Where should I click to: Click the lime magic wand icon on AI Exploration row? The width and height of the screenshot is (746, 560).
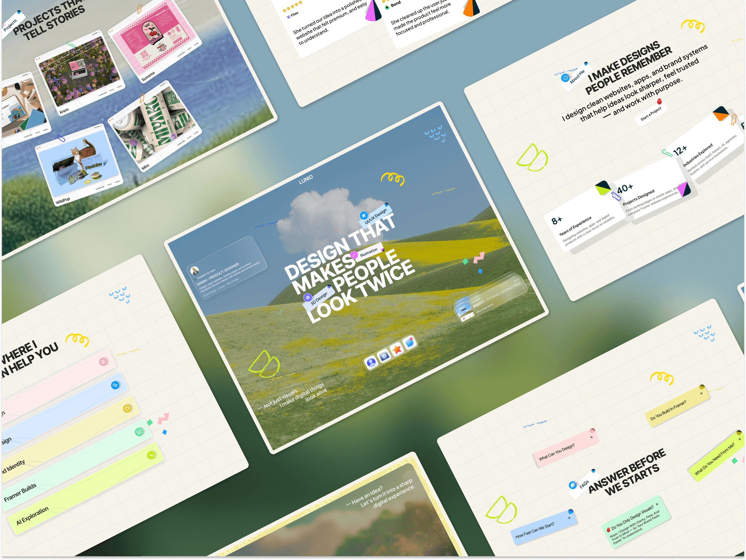pos(151,455)
